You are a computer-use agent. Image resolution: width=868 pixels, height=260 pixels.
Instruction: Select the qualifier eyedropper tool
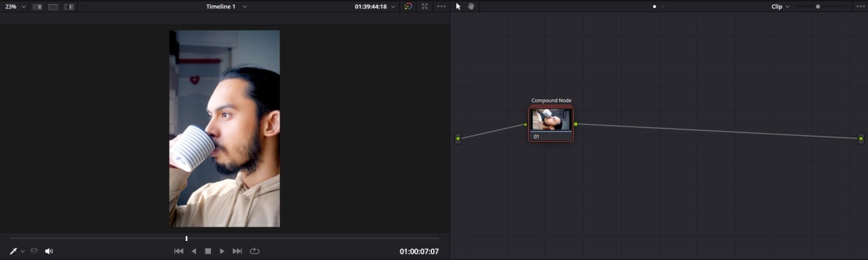[x=13, y=251]
